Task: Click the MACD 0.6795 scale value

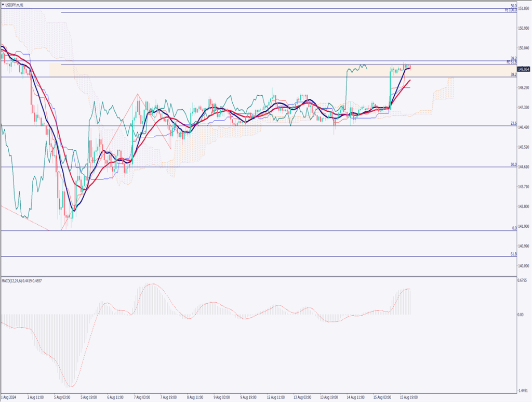Action: point(524,280)
